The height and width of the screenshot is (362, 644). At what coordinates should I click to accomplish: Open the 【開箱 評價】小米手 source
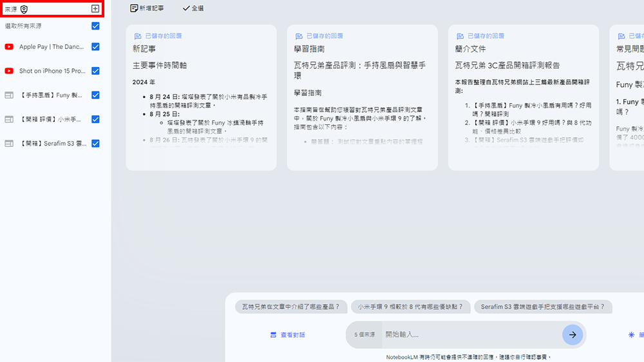point(50,119)
